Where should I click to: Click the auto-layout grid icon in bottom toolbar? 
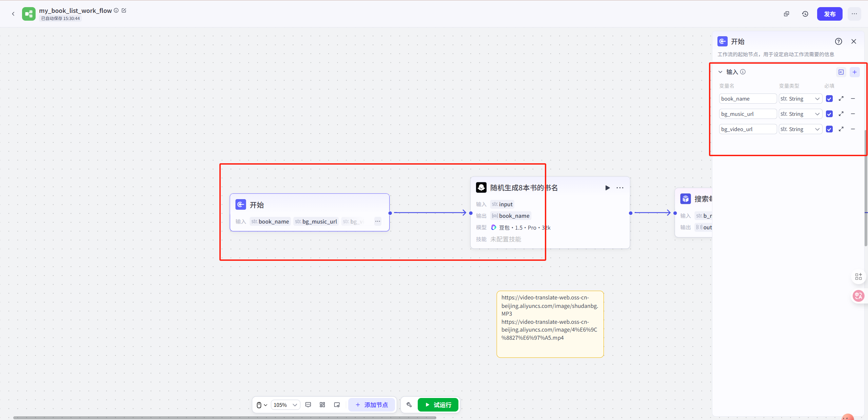tap(322, 405)
